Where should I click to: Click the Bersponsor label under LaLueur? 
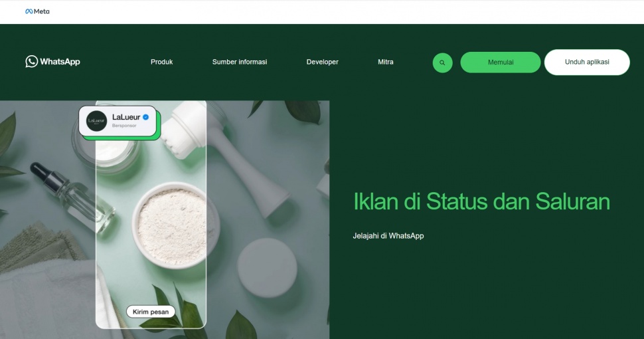[124, 126]
